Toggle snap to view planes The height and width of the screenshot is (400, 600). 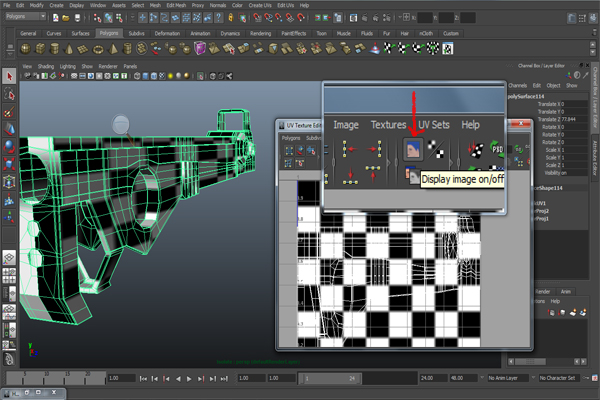290,18
